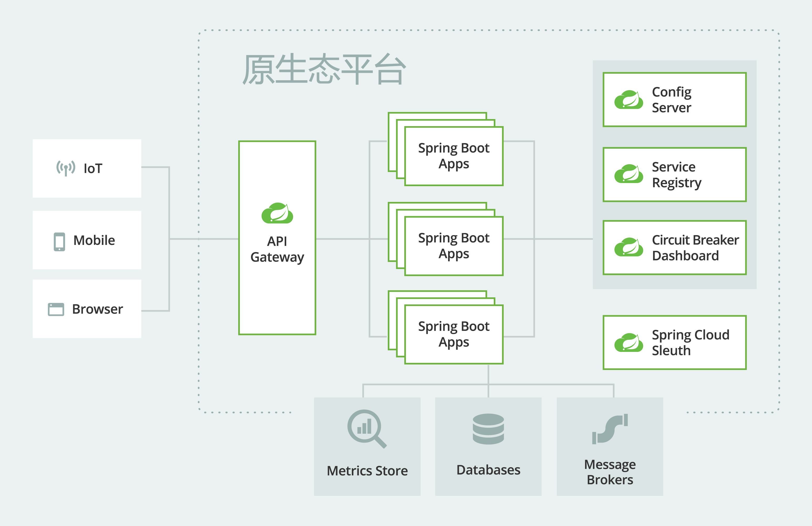Click the Circuit Breaker Dashboard label text

point(695,248)
